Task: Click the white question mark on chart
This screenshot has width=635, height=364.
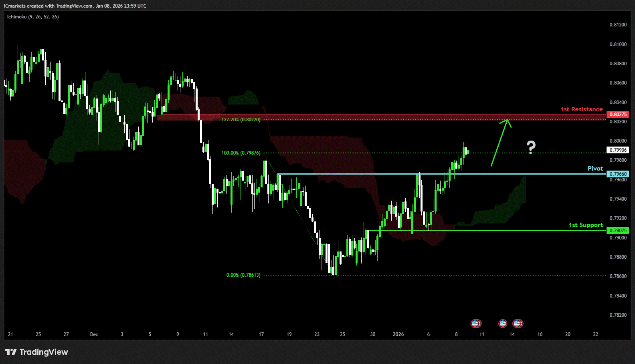Action: [x=531, y=147]
